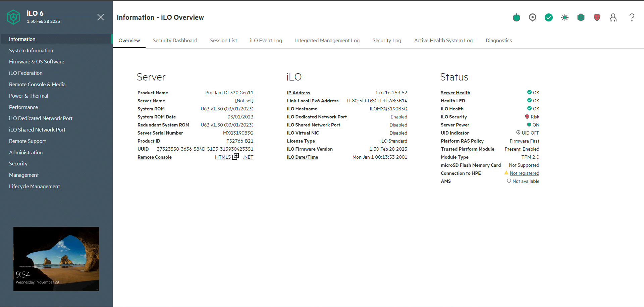This screenshot has width=644, height=307.
Task: Open the user account icon menu
Action: pos(613,17)
